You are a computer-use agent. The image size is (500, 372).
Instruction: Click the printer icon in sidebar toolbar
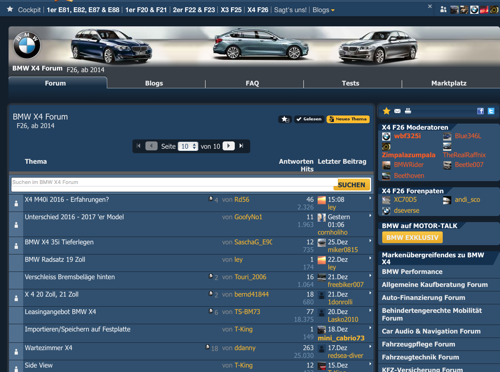point(408,111)
